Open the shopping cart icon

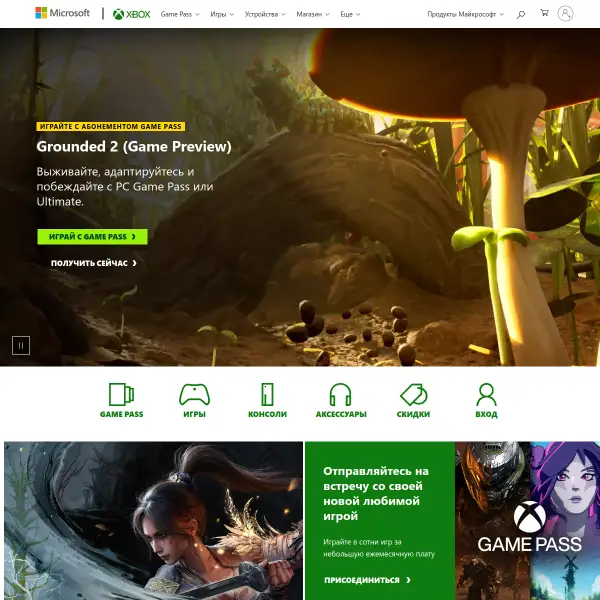(544, 13)
